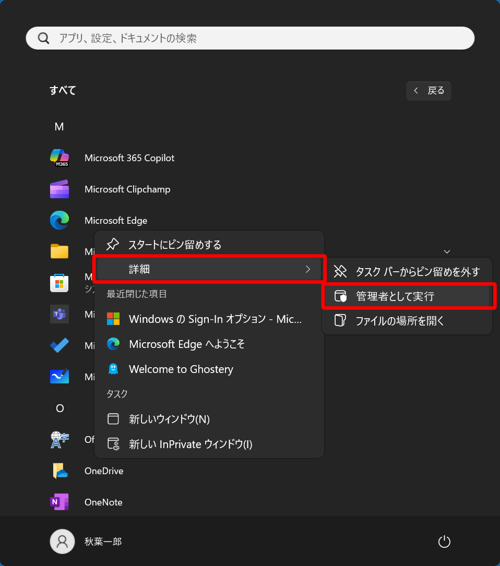Screen dimensions: 500x566
Task: Launch Microsoft Edge by its label
Action: click(x=116, y=220)
